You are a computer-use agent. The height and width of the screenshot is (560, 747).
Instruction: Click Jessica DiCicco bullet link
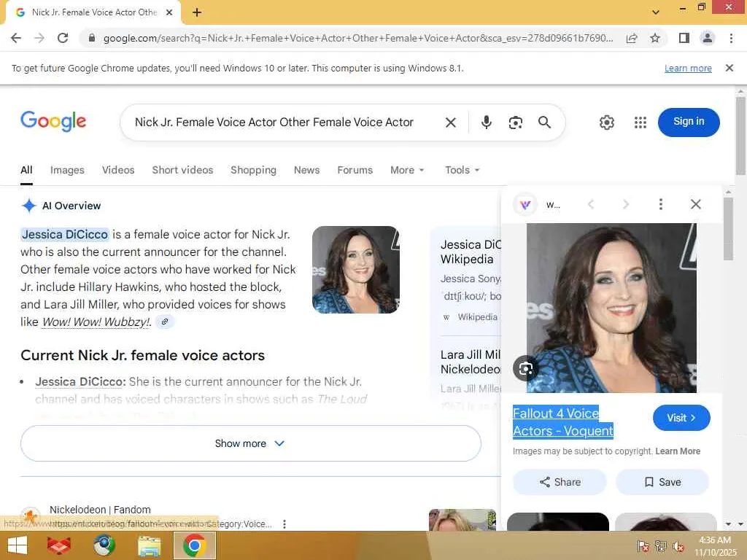point(80,382)
